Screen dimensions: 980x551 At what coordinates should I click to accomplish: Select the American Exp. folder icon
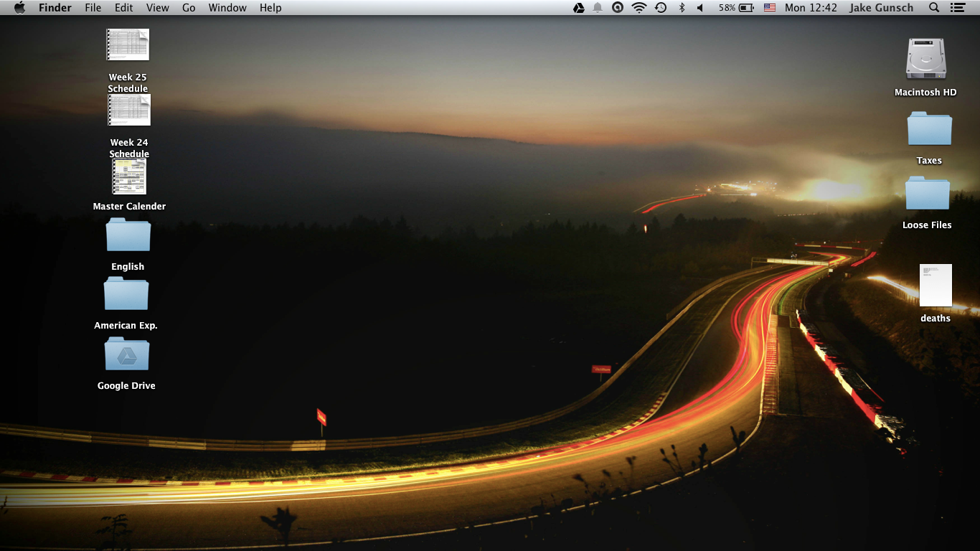tap(126, 294)
